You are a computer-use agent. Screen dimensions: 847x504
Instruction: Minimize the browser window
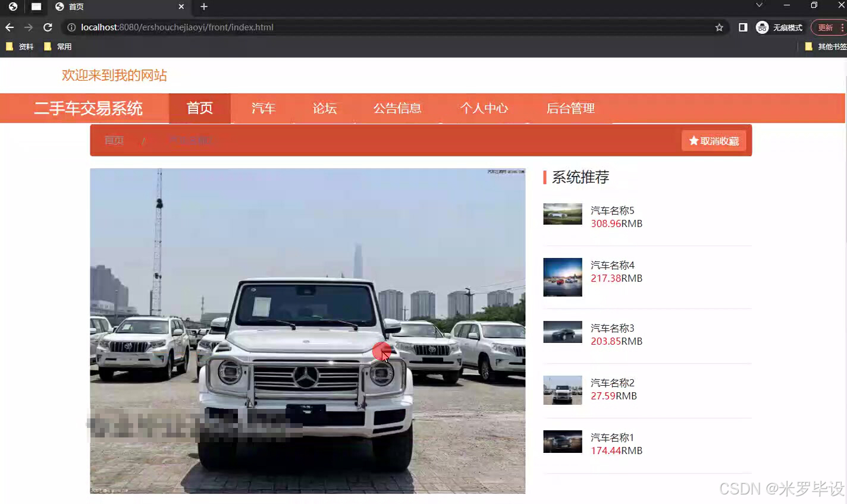coord(787,5)
